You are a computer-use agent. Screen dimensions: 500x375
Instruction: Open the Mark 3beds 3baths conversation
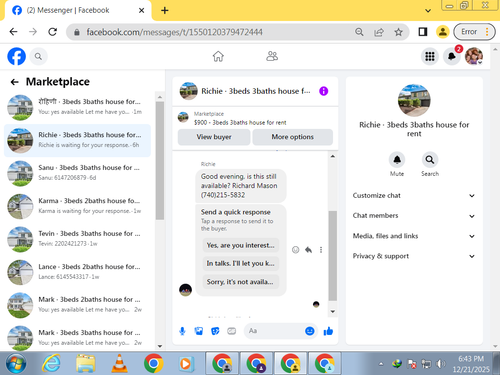click(x=77, y=337)
